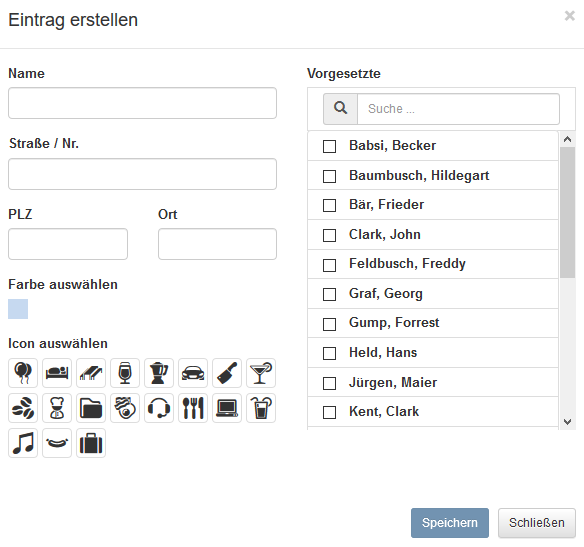Enable the Gump, Forrest checkbox

point(329,324)
